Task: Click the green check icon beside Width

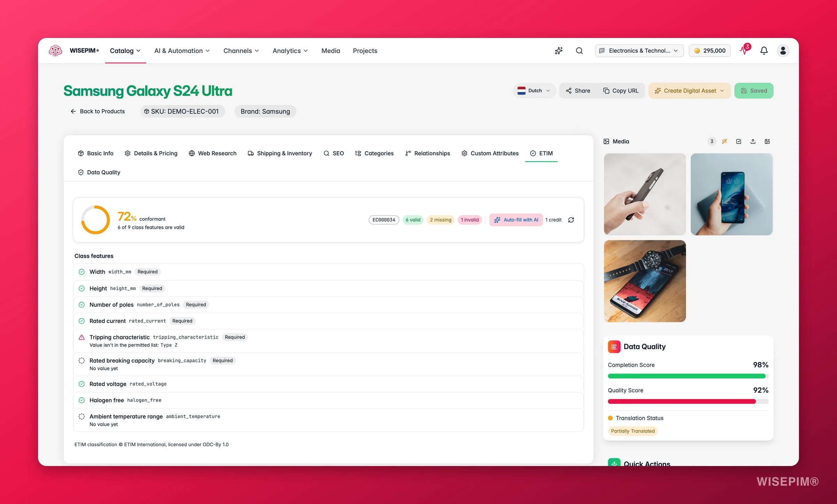Action: click(82, 272)
